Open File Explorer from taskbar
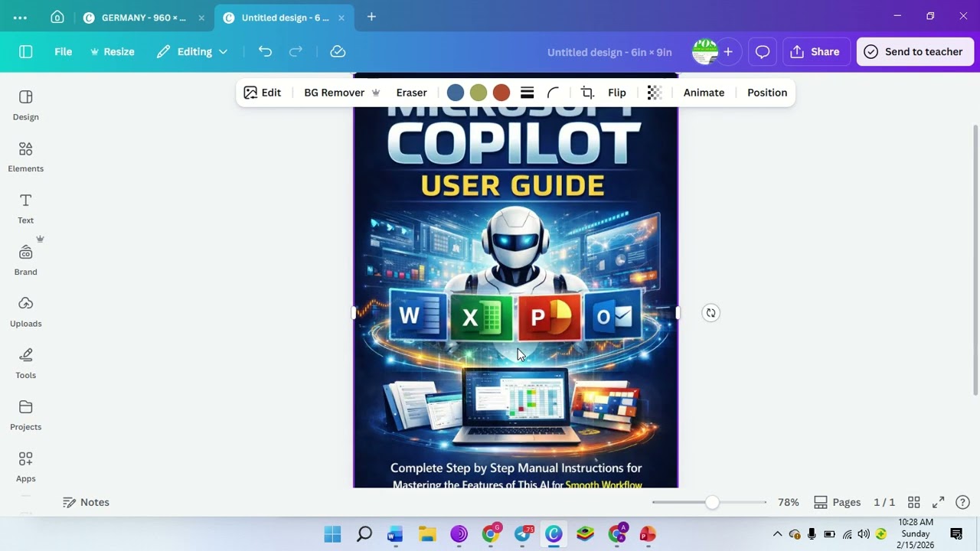Screen dimensions: 980x551 pyautogui.click(x=427, y=534)
